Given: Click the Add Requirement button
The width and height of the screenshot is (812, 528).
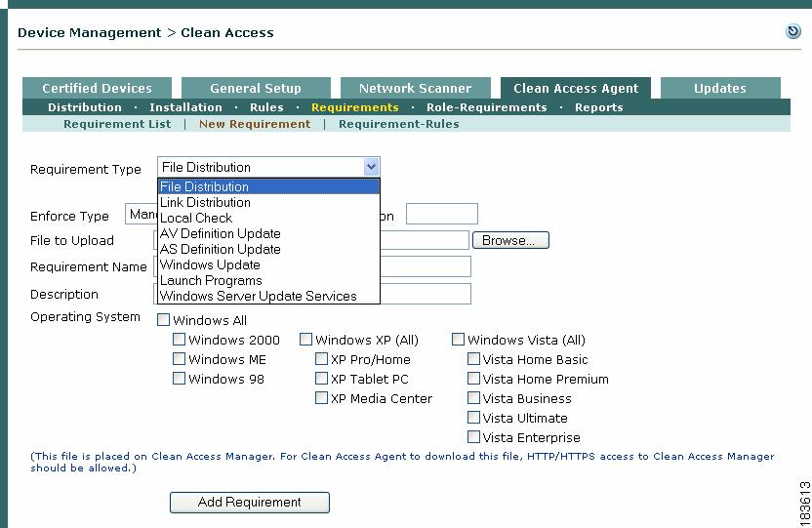Looking at the screenshot, I should 250,502.
